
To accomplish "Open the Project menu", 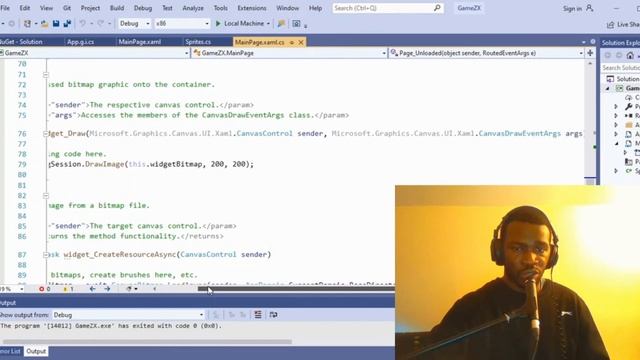I will pos(90,8).
